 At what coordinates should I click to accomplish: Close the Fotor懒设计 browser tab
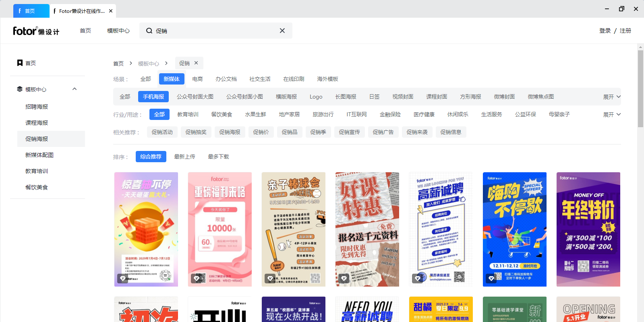tap(111, 11)
